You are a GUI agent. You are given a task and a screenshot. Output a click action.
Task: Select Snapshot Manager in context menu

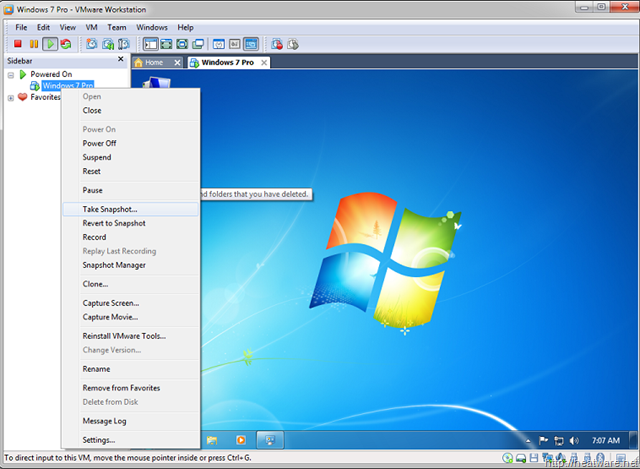(114, 265)
